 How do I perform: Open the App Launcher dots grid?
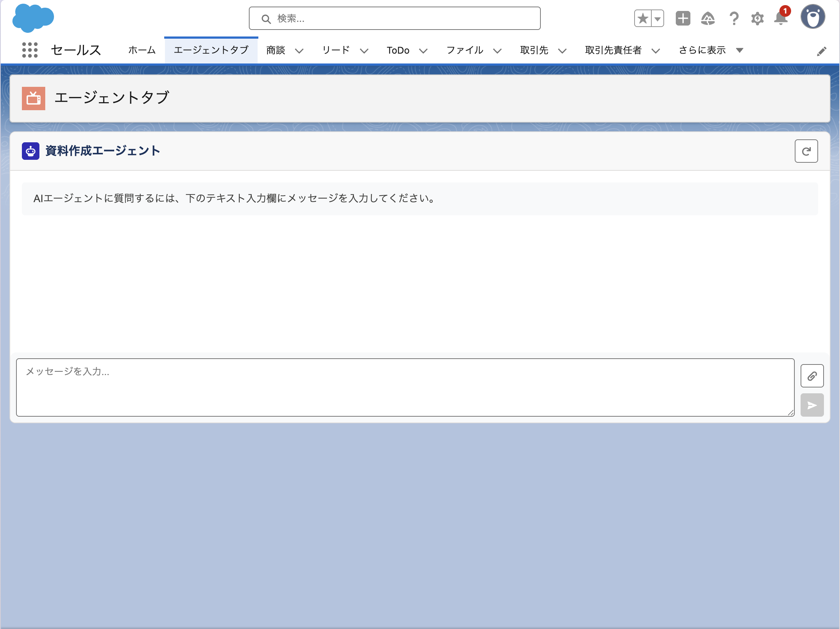pos(30,50)
